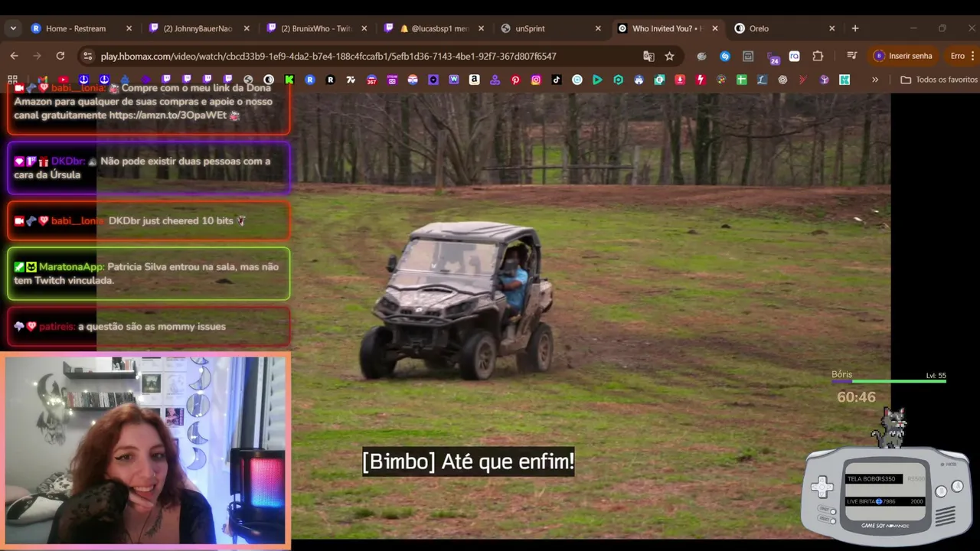
Task: Switch to the BrunixWho Twitch tab
Action: (x=315, y=28)
